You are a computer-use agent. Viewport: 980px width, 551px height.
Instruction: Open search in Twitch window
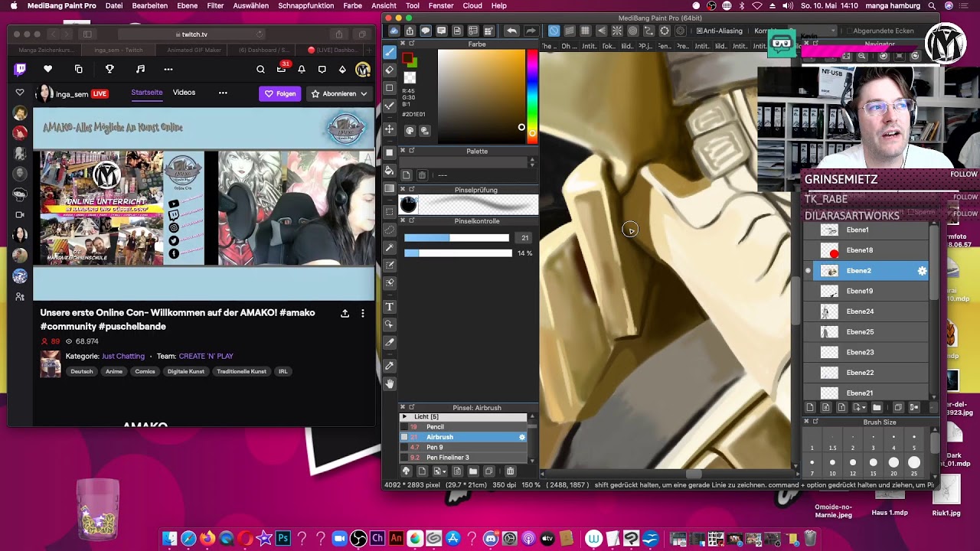(260, 70)
